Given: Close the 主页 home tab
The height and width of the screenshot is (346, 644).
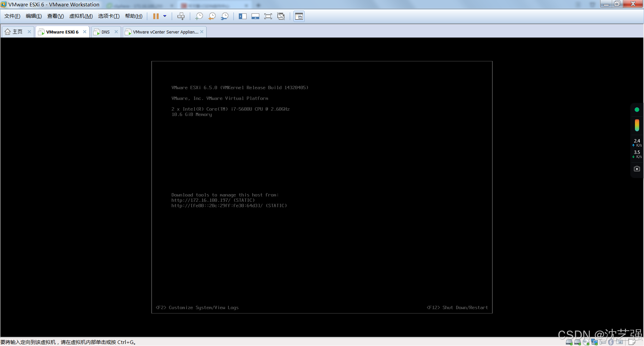Looking at the screenshot, I should (x=30, y=32).
